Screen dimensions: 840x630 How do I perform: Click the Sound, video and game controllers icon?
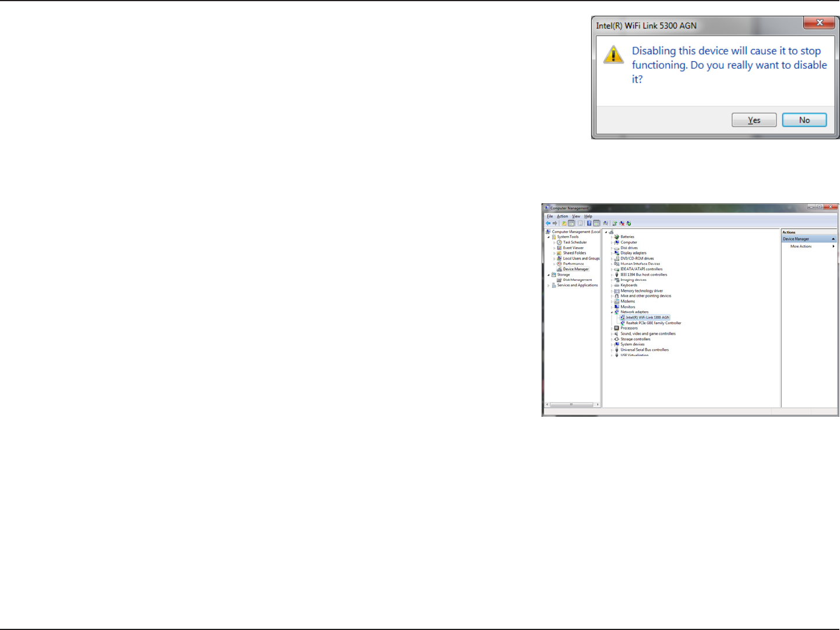pos(617,334)
